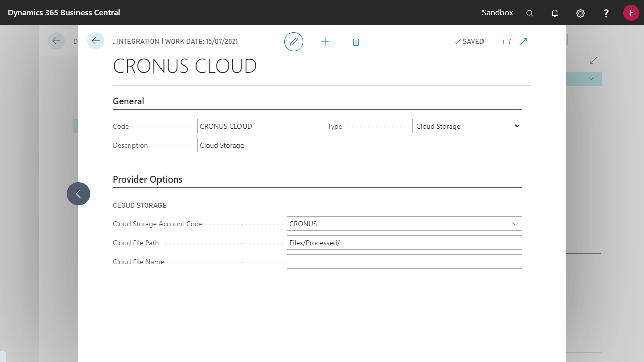Click the Code field label

click(121, 126)
